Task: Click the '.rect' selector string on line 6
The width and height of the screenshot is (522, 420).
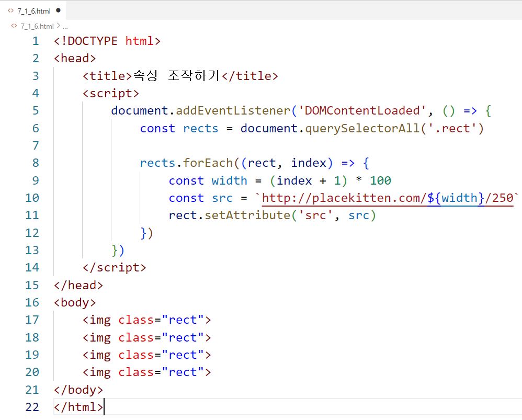Action: point(452,129)
